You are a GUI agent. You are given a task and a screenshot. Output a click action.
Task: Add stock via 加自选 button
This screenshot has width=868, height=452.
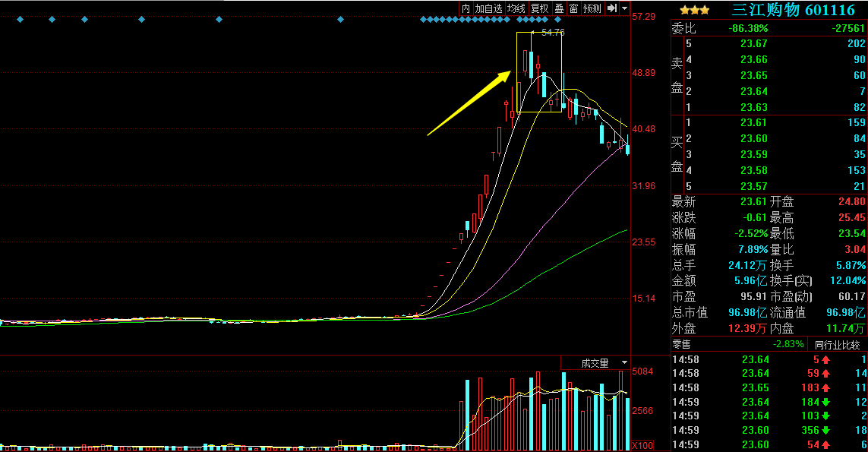coord(488,8)
